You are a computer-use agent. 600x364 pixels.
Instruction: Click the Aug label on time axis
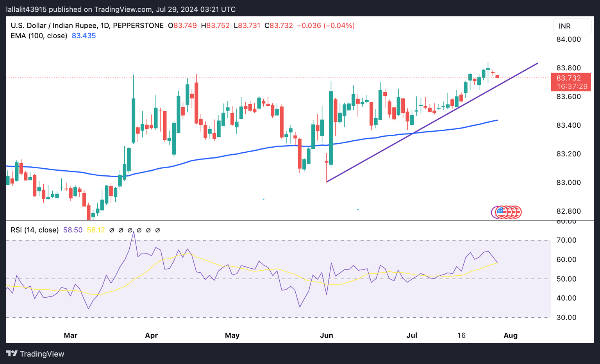pyautogui.click(x=511, y=335)
